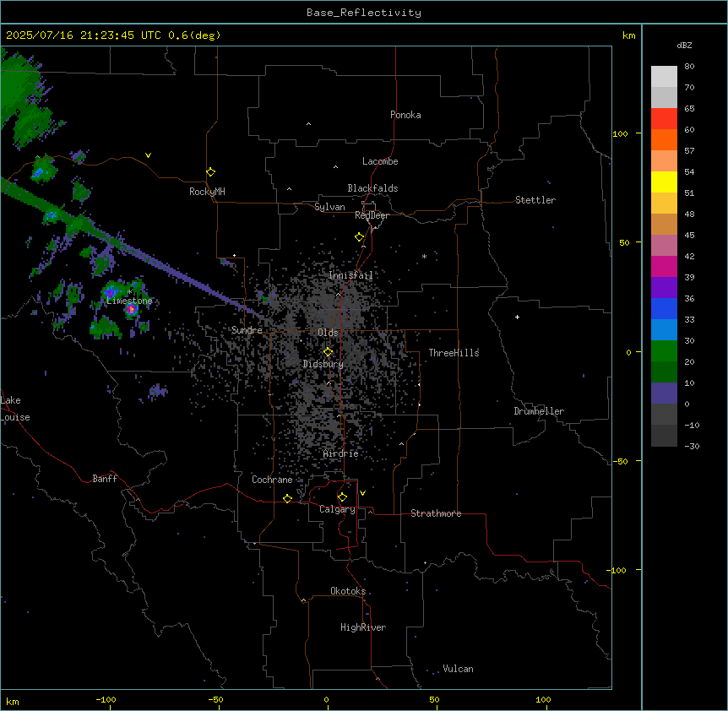Pick the dark gray -30 to -10 legend swatch

coord(664,436)
